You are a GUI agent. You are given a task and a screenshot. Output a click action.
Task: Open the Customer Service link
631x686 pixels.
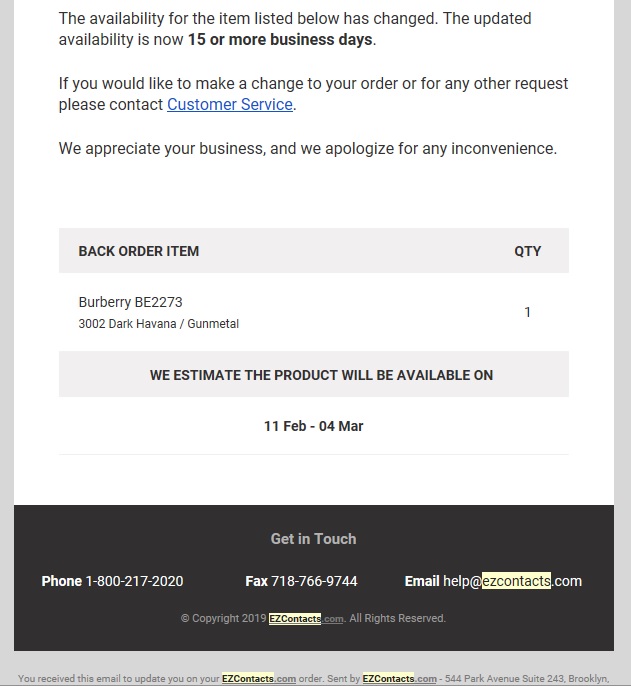point(230,105)
